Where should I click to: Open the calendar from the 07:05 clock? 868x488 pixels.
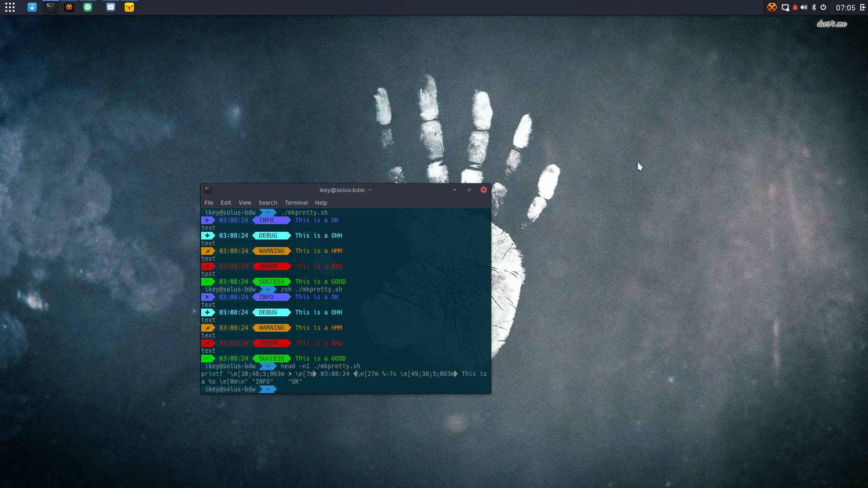845,8
